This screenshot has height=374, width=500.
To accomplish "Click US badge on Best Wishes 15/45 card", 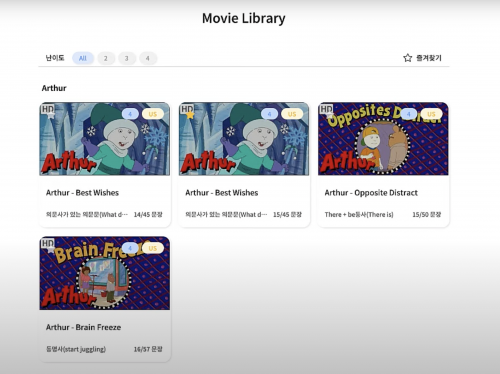I will tap(292, 114).
